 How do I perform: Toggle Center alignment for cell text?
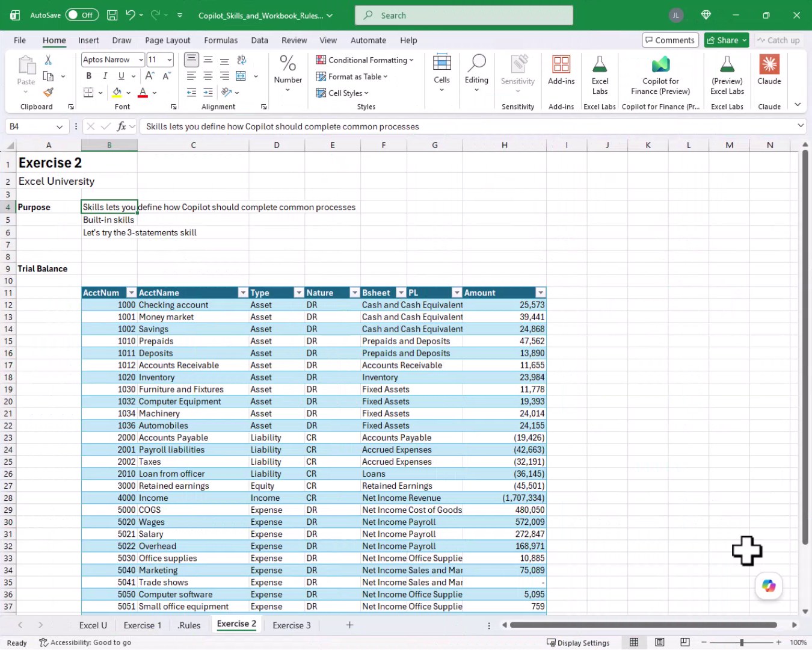coord(208,76)
